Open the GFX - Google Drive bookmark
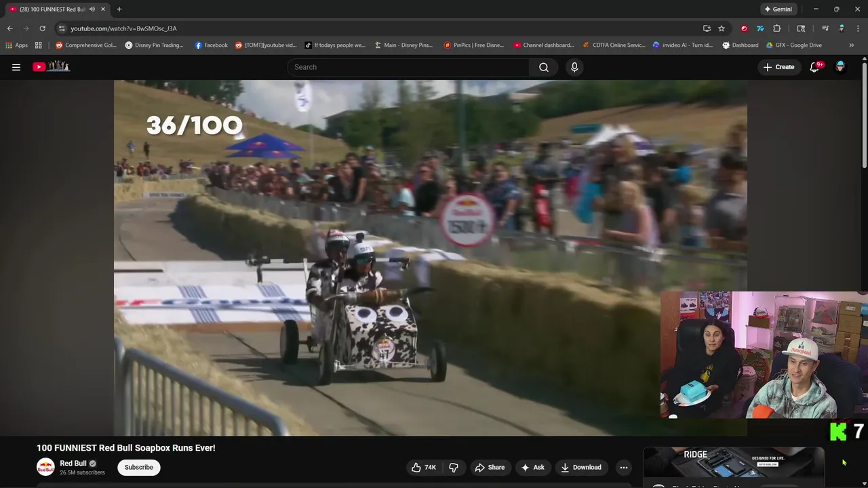 click(x=793, y=45)
